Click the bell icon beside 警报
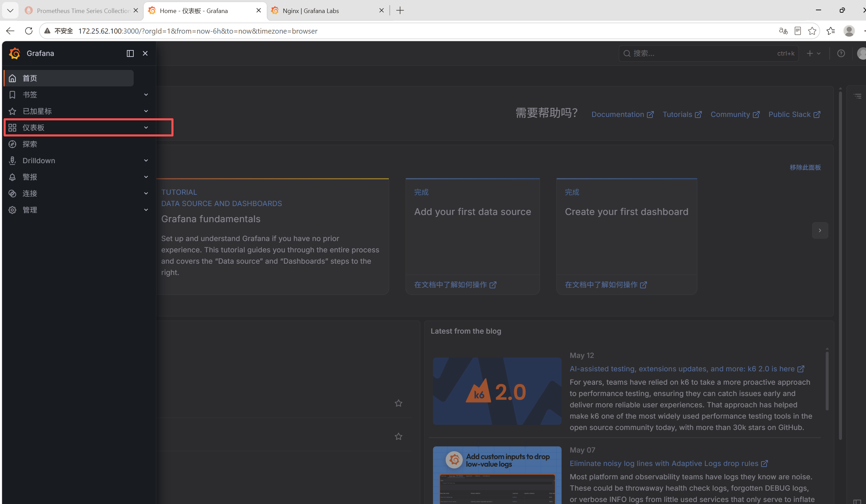 point(12,177)
